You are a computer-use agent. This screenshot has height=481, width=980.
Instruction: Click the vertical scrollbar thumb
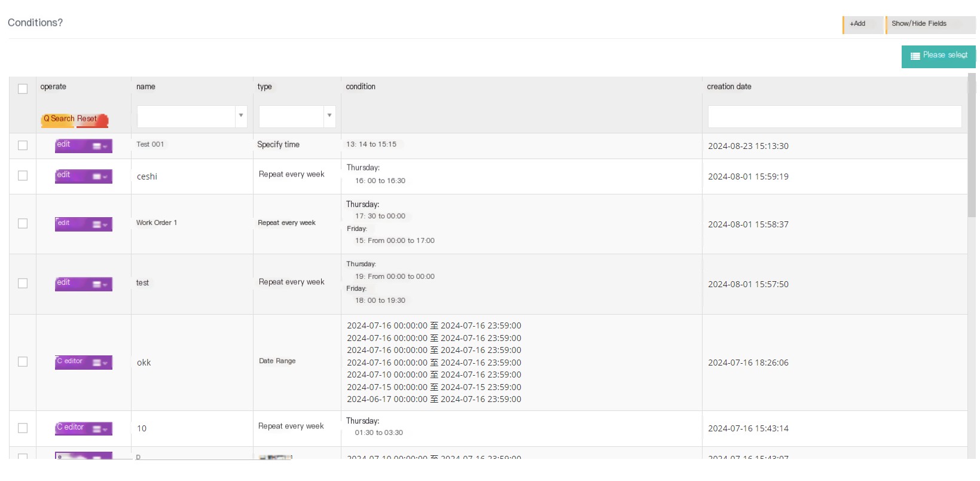click(x=972, y=145)
